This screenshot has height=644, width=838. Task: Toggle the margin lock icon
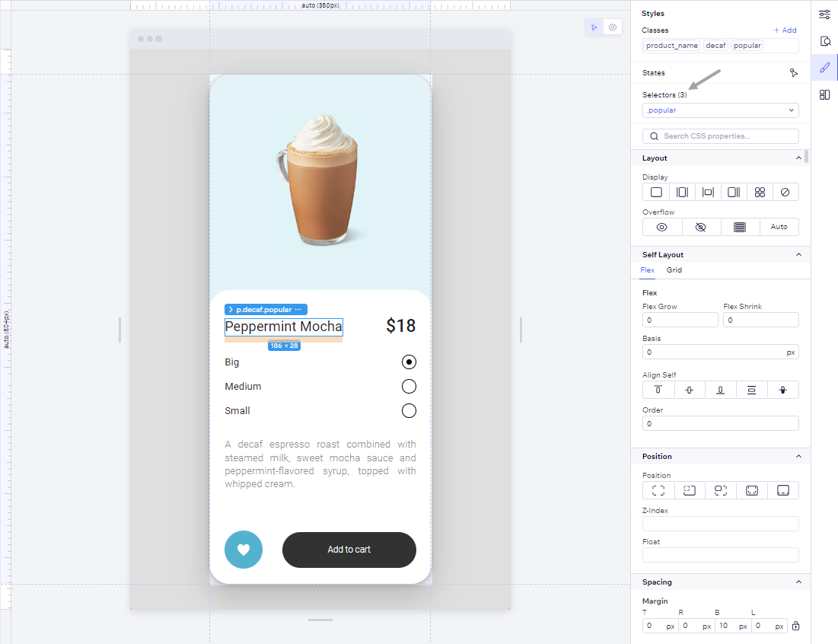point(795,626)
